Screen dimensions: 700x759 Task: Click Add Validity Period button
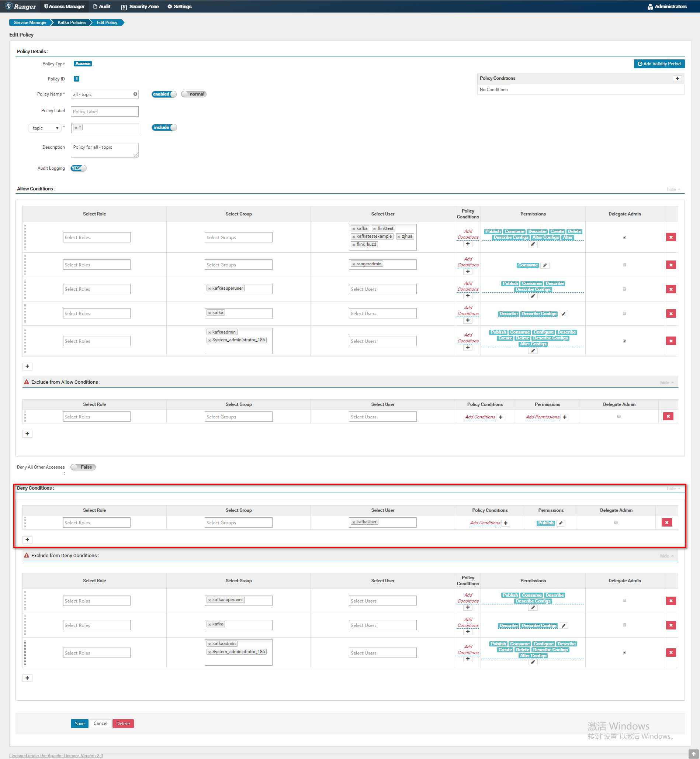tap(659, 64)
